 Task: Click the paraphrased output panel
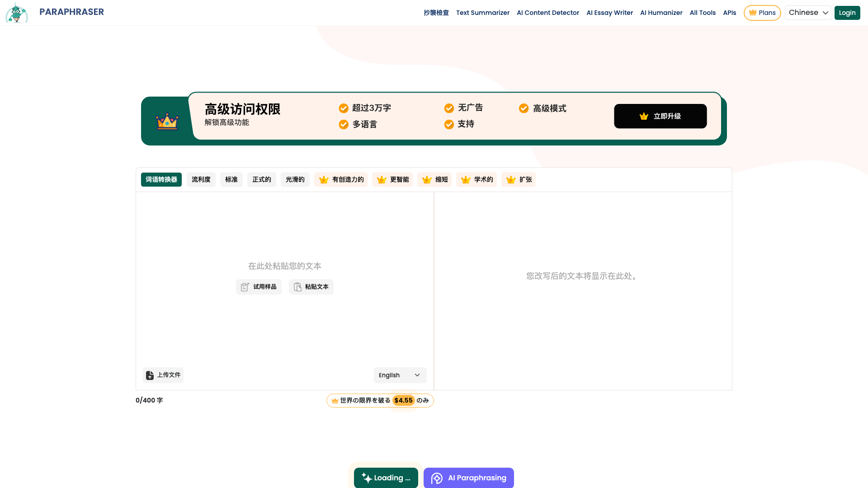[583, 291]
